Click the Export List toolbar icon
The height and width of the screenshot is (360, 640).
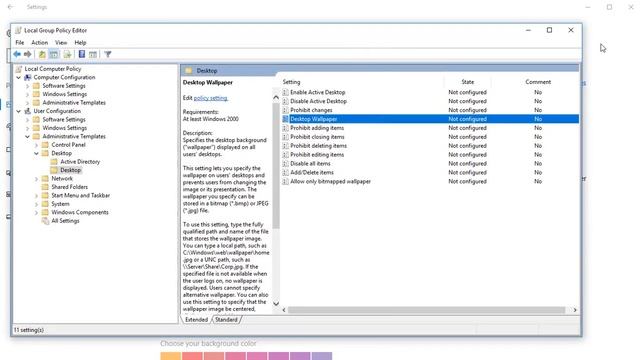(67, 54)
